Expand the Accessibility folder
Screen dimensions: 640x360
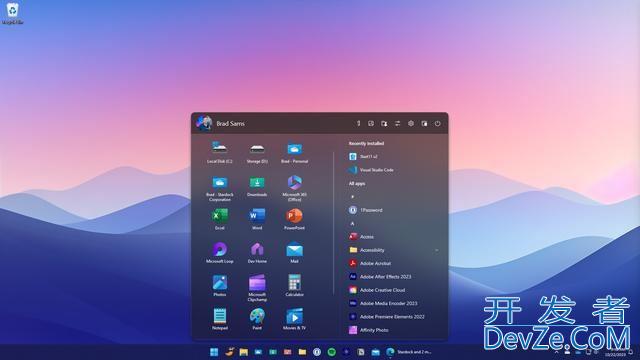click(x=437, y=250)
